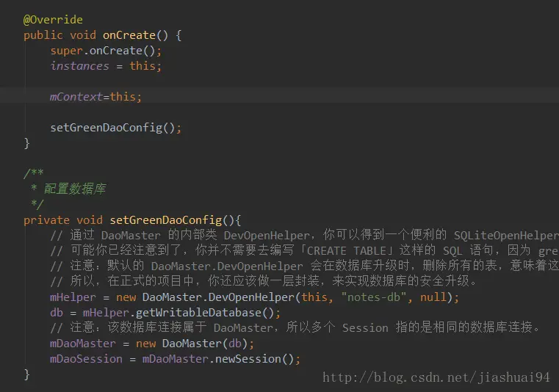The height and width of the screenshot is (392, 559).
Task: Click the Javadoc closing '*/' line
Action: [x=37, y=204]
